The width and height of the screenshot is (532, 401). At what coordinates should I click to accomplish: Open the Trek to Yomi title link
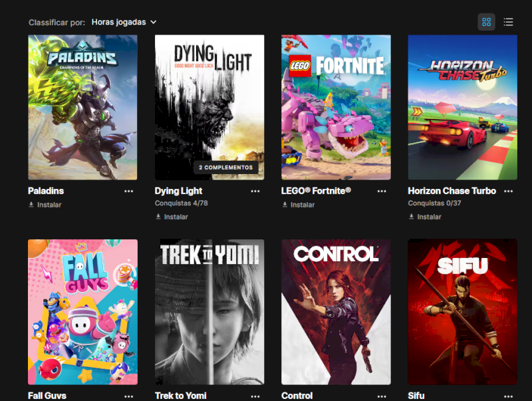(x=180, y=396)
